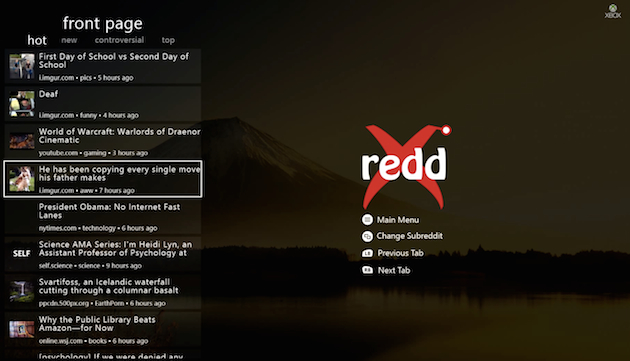Click the SELF post icon
The height and width of the screenshot is (361, 630).
click(x=22, y=254)
